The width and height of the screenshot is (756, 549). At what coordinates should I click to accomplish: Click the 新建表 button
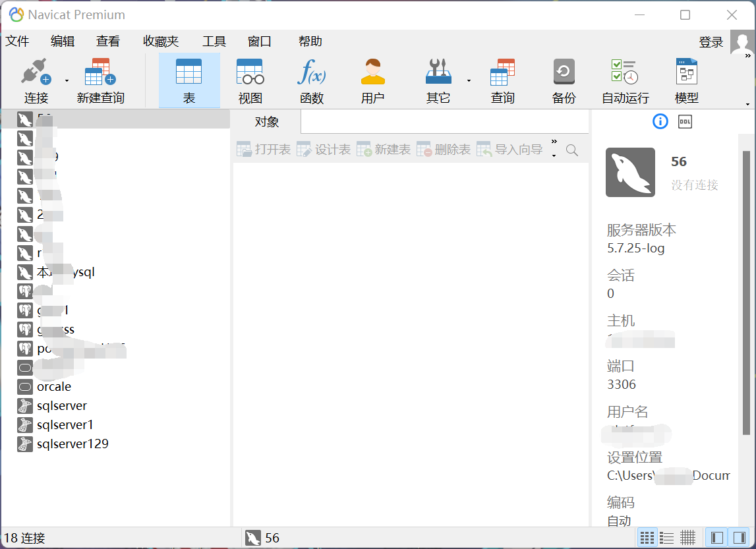point(384,150)
